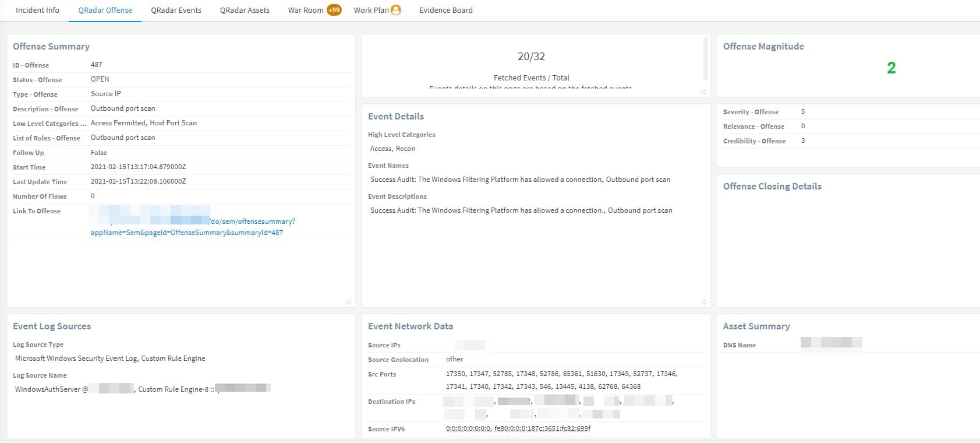980x443 pixels.
Task: Click the Log Source Type value text
Action: tap(110, 358)
